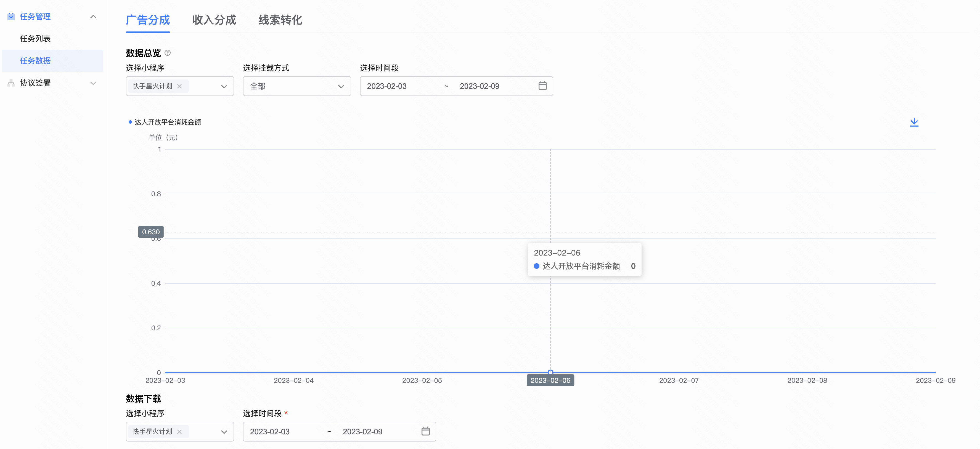
Task: Click end date 2023-02-09 in 数据总览
Action: [479, 86]
